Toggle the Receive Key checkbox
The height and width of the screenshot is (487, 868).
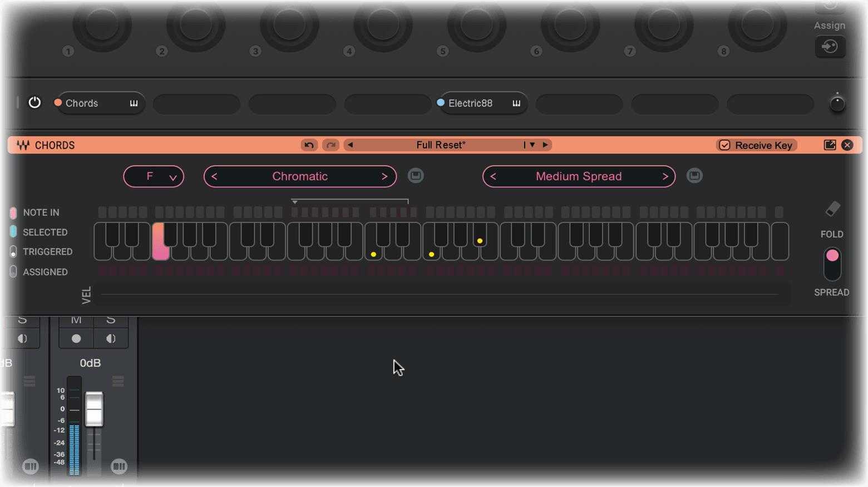[x=724, y=145]
